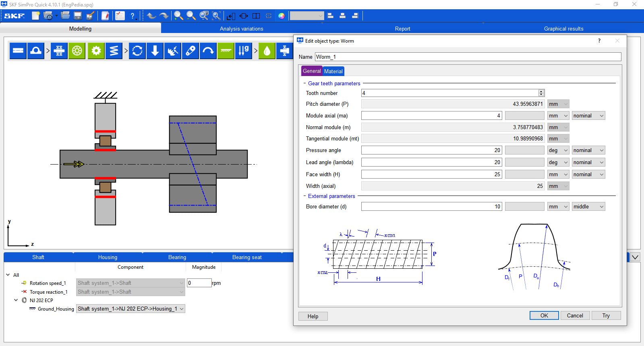Image resolution: width=644 pixels, height=346 pixels.
Task: Save the project with the floppy disk icon
Action: point(78,16)
